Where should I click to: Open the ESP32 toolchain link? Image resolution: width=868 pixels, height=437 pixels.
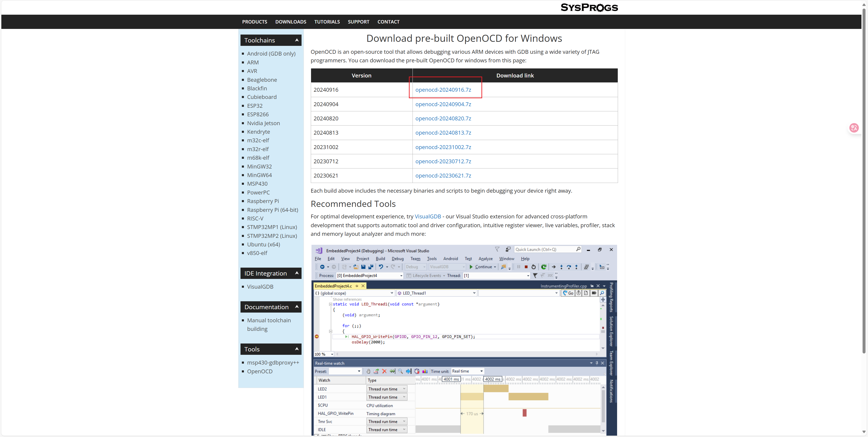pyautogui.click(x=255, y=106)
